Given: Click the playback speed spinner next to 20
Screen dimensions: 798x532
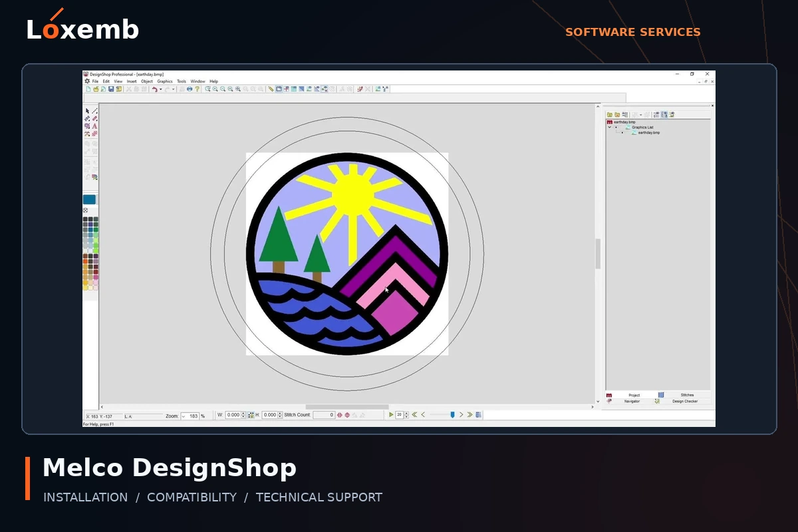Looking at the screenshot, I should 406,415.
